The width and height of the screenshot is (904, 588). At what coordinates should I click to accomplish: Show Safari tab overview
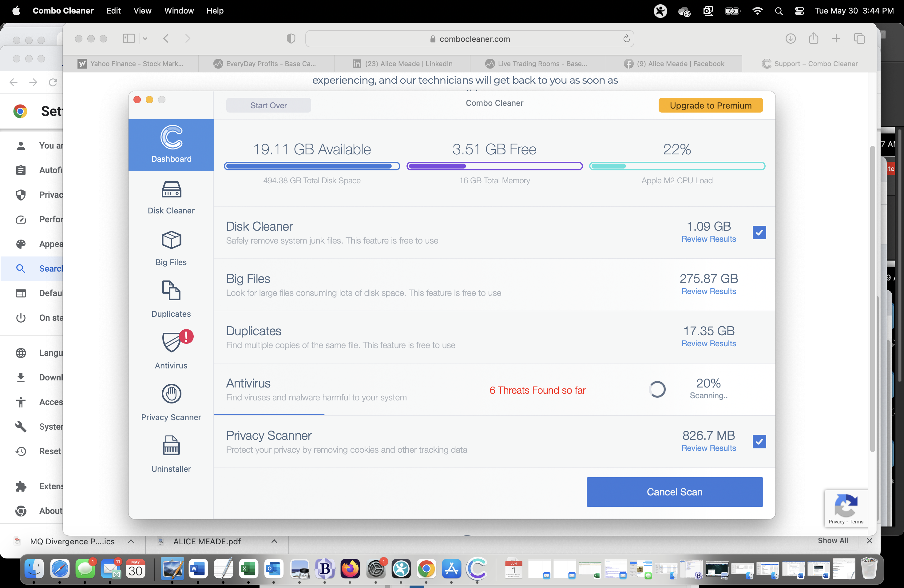coord(859,38)
